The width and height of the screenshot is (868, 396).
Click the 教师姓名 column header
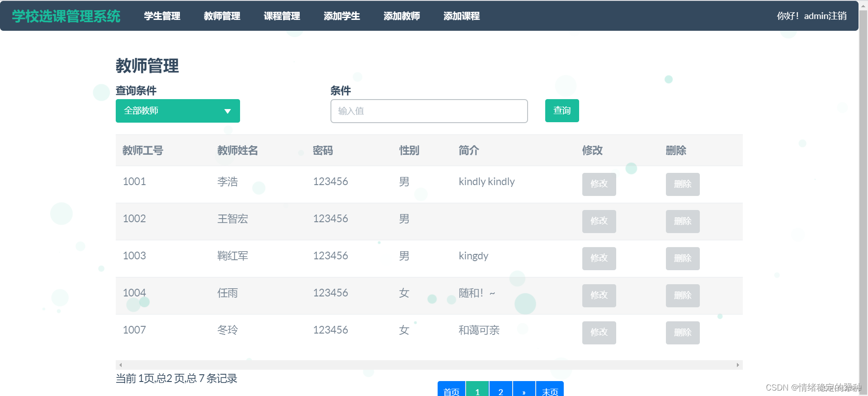238,150
